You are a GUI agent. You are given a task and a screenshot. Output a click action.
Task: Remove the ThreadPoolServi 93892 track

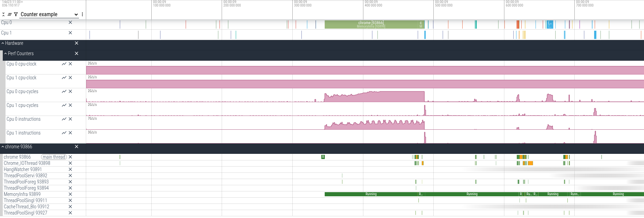coord(70,176)
